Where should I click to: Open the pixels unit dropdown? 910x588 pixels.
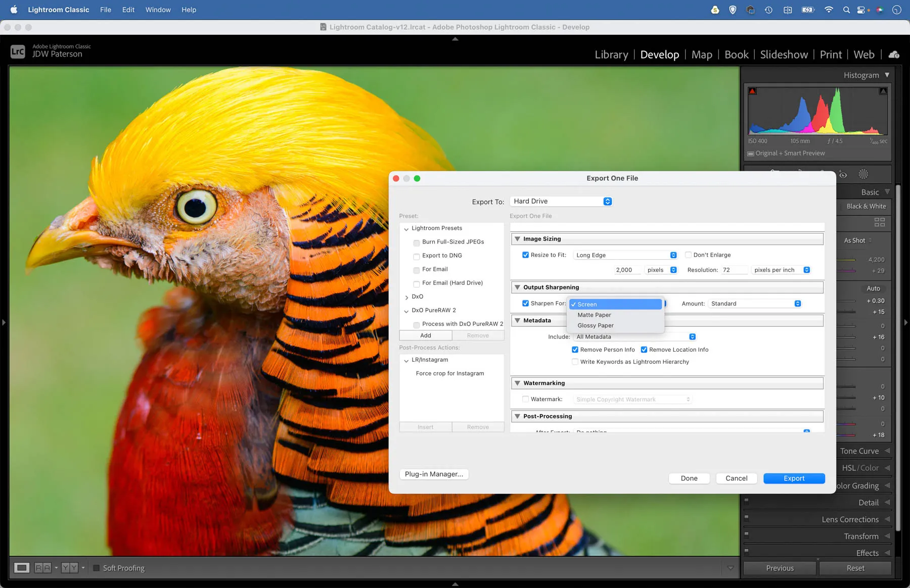click(x=661, y=270)
